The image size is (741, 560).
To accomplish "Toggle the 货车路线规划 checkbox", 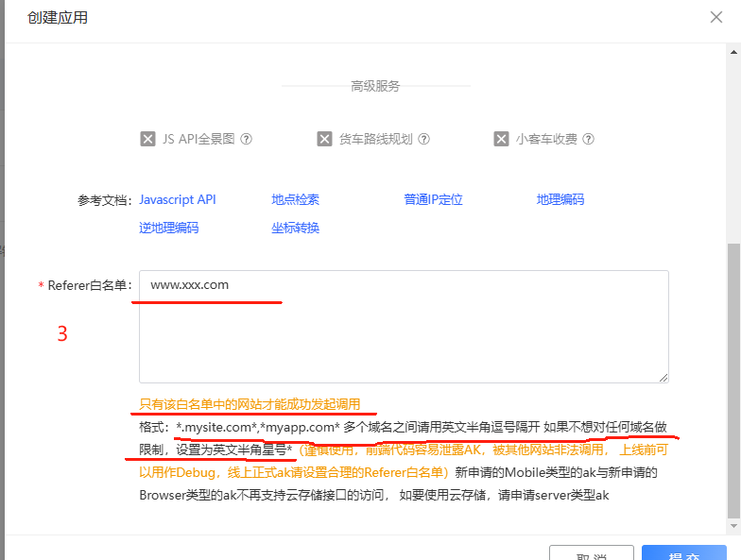I will point(324,139).
